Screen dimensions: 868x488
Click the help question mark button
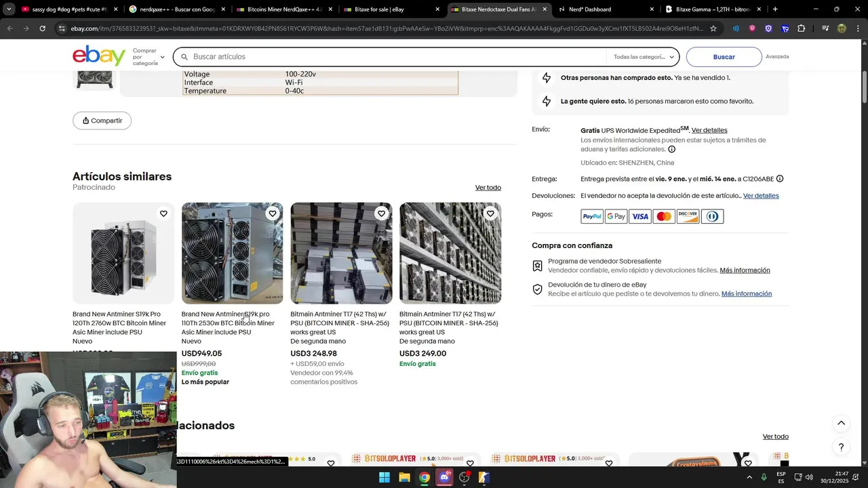pos(841,447)
